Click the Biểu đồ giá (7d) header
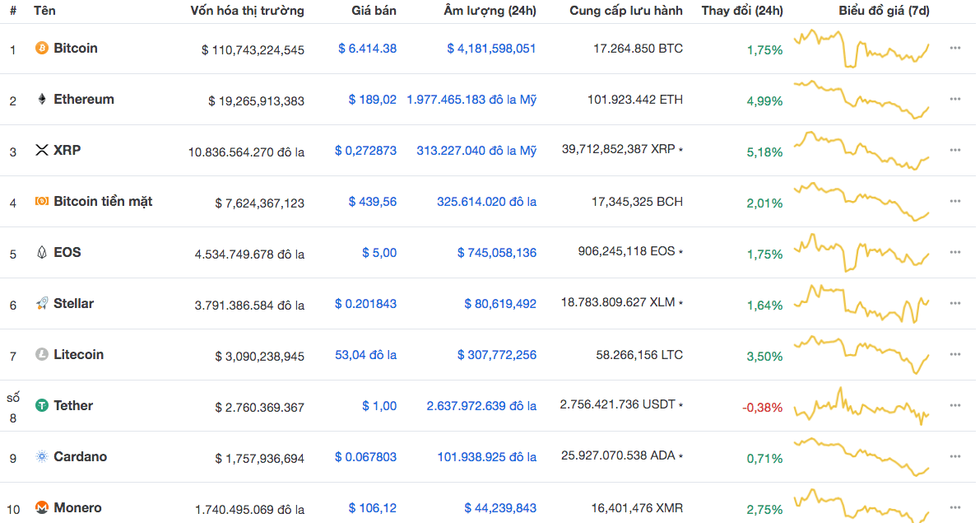Image resolution: width=980 pixels, height=523 pixels. [x=885, y=11]
